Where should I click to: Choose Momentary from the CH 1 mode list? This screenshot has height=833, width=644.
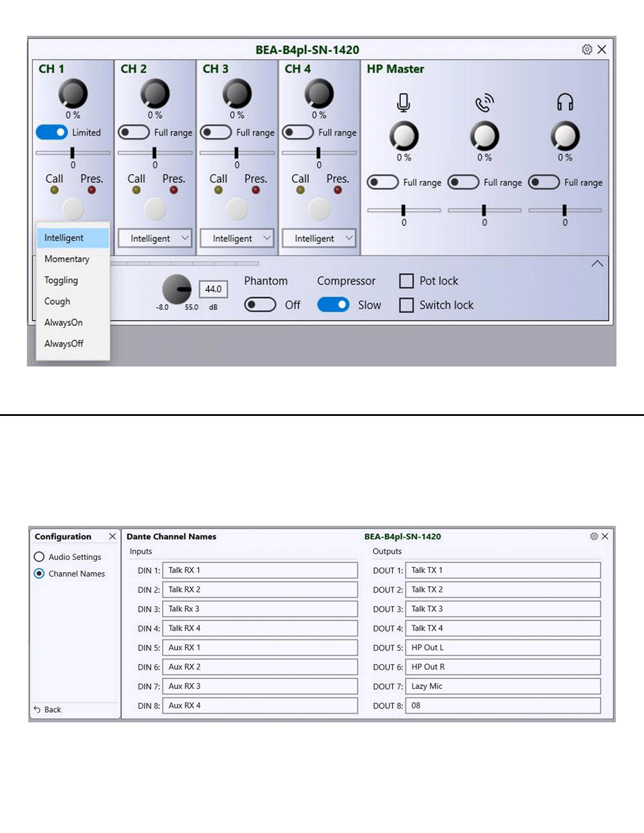[73, 259]
